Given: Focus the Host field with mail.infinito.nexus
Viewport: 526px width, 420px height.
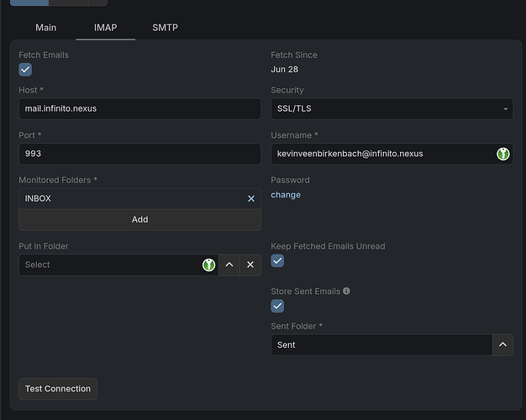Looking at the screenshot, I should (139, 108).
